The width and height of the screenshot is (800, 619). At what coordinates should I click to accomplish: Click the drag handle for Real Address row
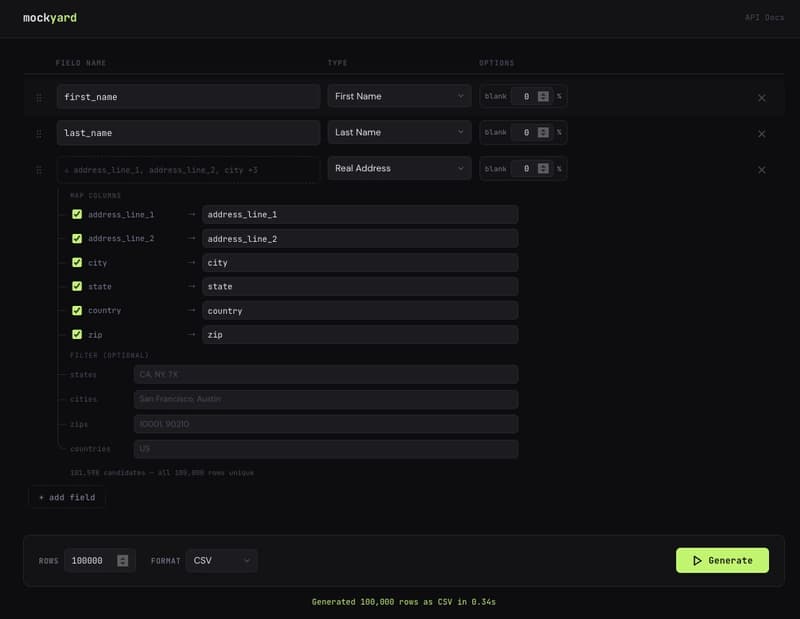(x=39, y=170)
